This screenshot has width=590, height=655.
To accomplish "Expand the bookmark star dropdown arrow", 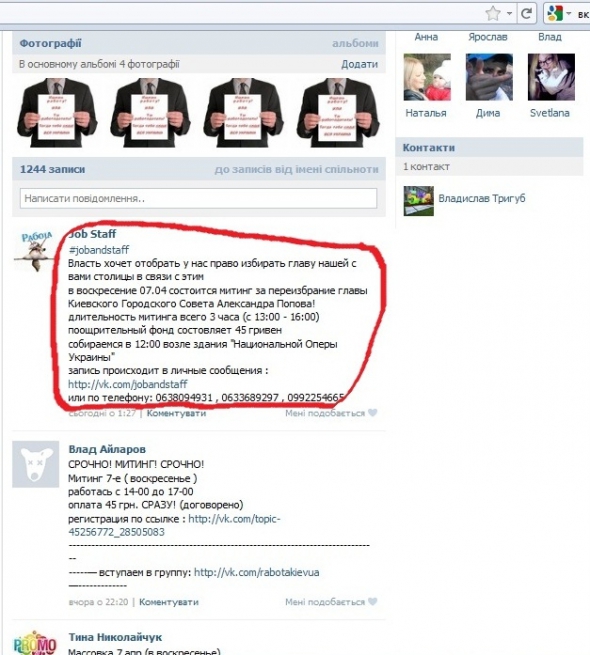I will [x=509, y=14].
